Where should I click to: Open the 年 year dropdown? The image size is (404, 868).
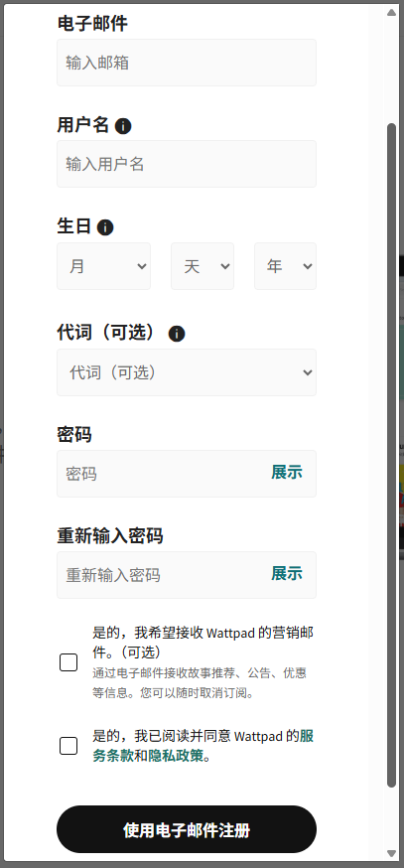click(x=285, y=266)
